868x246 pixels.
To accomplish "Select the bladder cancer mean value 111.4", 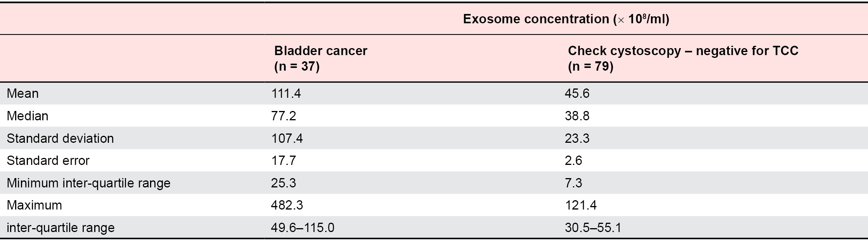I will pos(286,94).
